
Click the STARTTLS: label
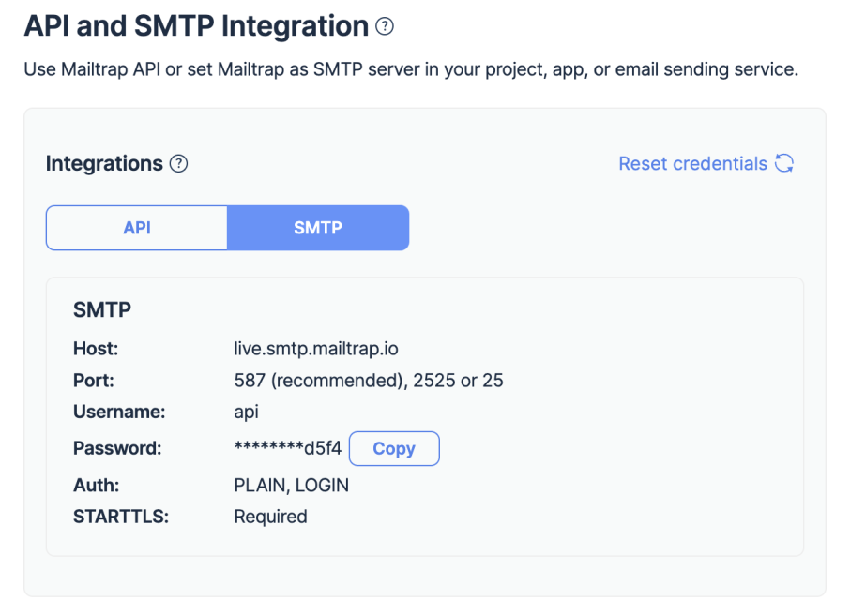click(121, 517)
